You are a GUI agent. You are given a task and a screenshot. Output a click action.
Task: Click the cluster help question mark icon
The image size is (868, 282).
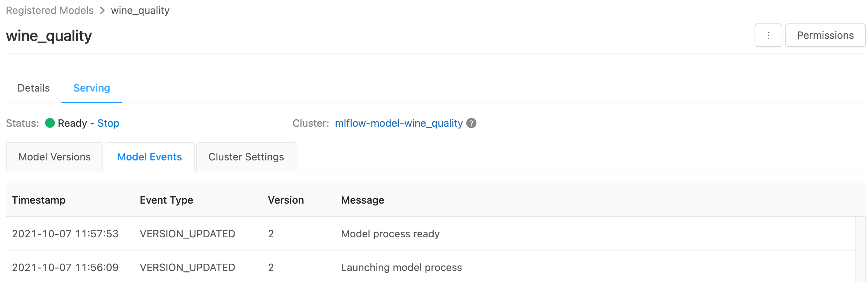coord(471,123)
